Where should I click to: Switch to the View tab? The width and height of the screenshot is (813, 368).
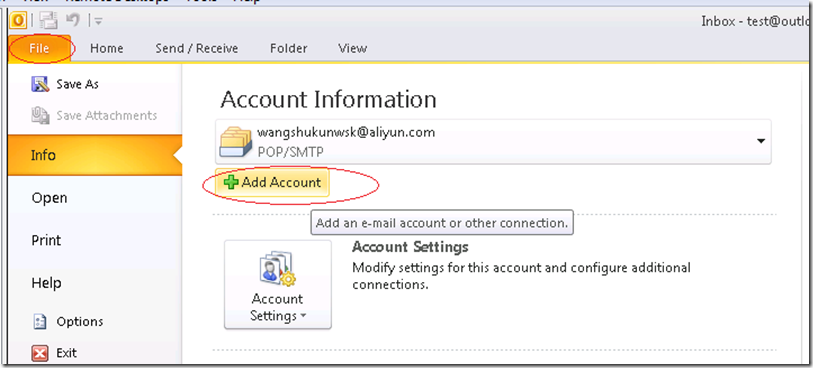[x=353, y=49]
